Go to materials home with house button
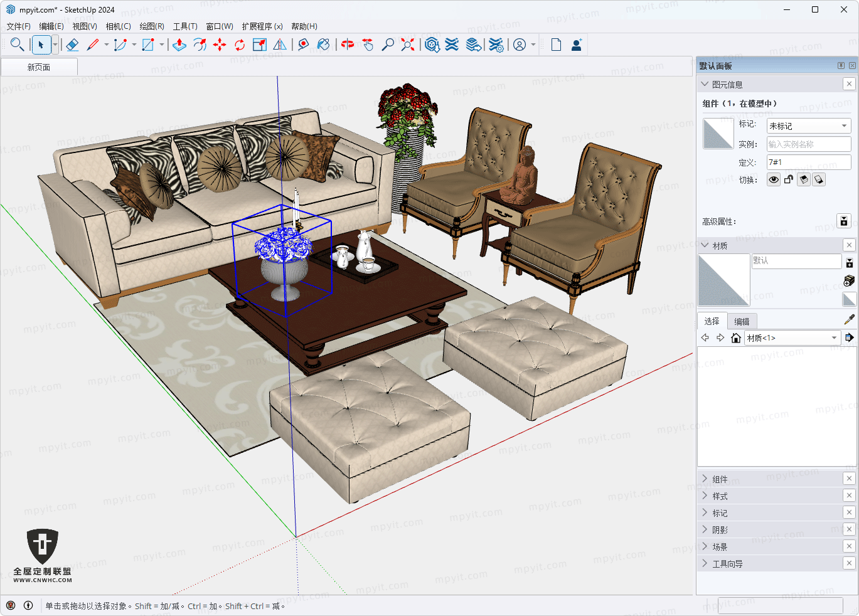This screenshot has height=616, width=859. click(x=736, y=337)
